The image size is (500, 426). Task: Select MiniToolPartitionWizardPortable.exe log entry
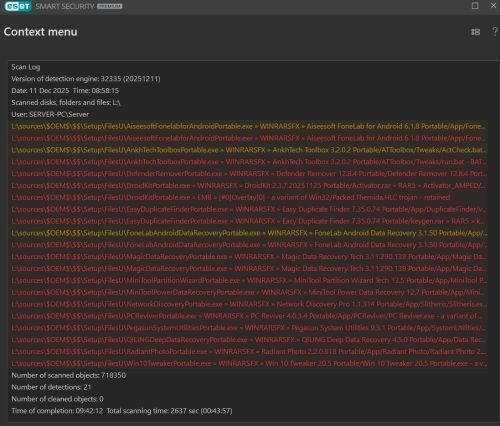pos(248,281)
